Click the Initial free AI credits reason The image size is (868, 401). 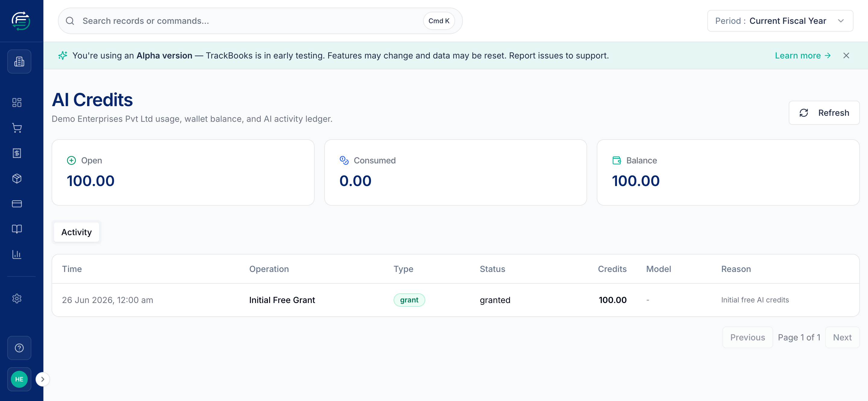(x=755, y=300)
